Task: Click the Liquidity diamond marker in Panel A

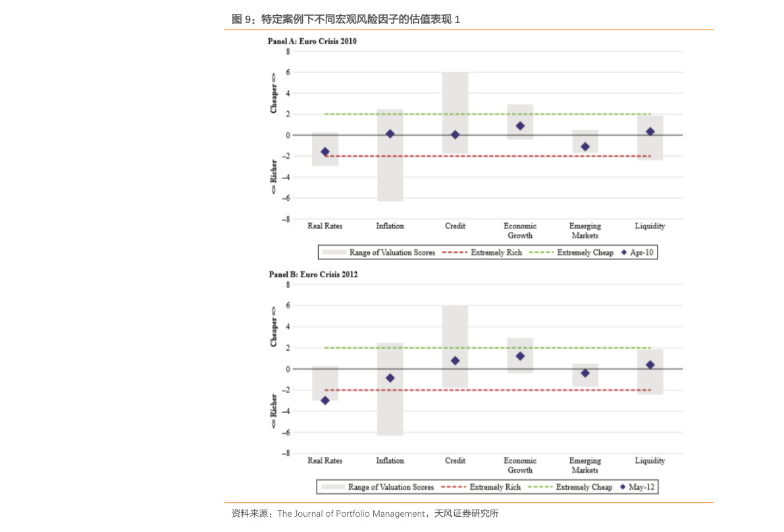Action: tap(650, 132)
